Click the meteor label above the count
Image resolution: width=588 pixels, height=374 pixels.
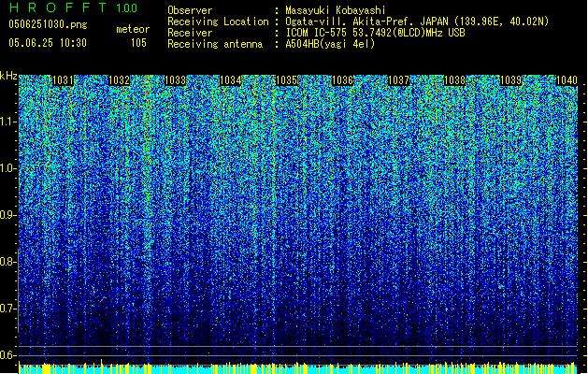(133, 29)
